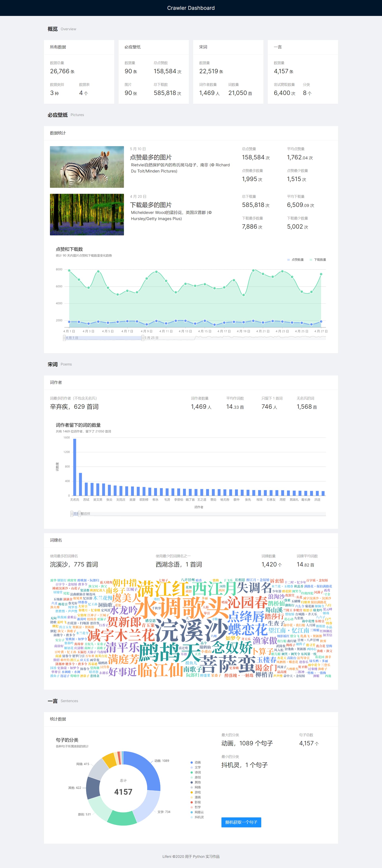Screen dimensions: 382x868
Task: Click the 原创 legend dot
Action: (x=192, y=777)
